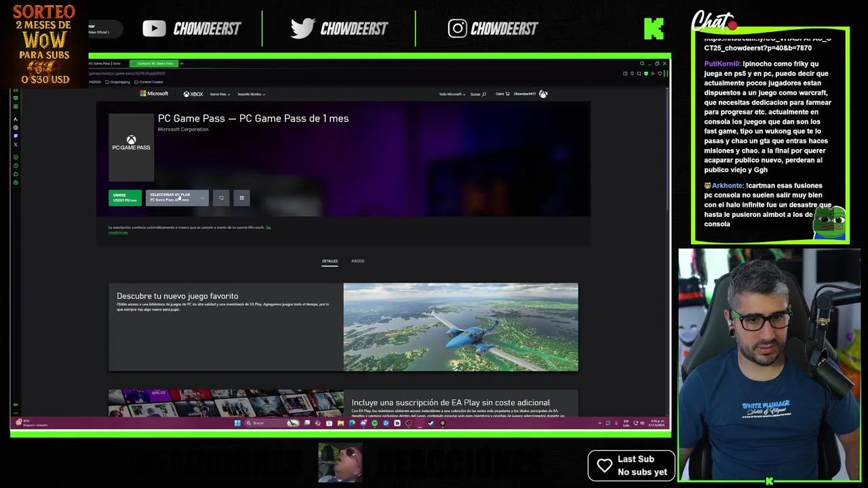Click the browser sidebar X Twitter icon
Screen dimensions: 868x488
point(16,144)
